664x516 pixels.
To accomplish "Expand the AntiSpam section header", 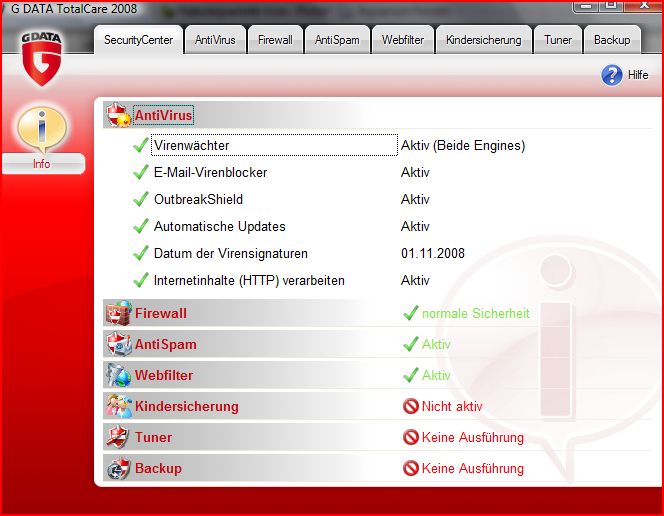I will click(166, 344).
